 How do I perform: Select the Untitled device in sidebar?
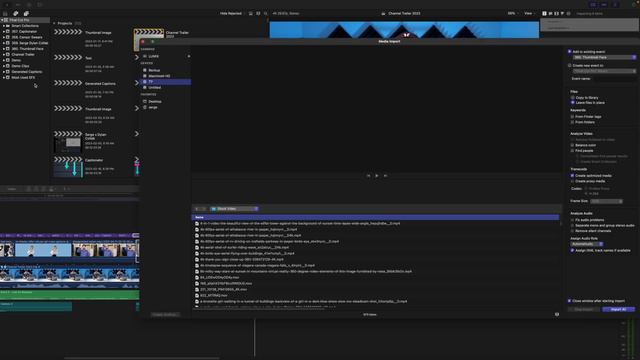[154, 87]
